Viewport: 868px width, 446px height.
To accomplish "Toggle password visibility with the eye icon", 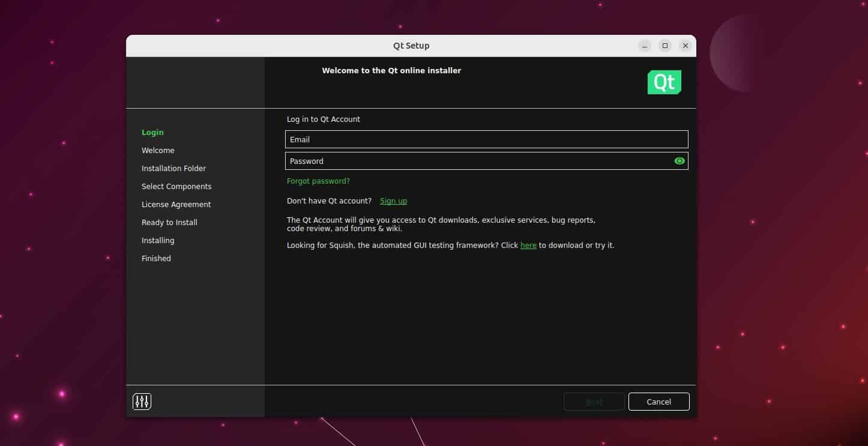I will [679, 160].
